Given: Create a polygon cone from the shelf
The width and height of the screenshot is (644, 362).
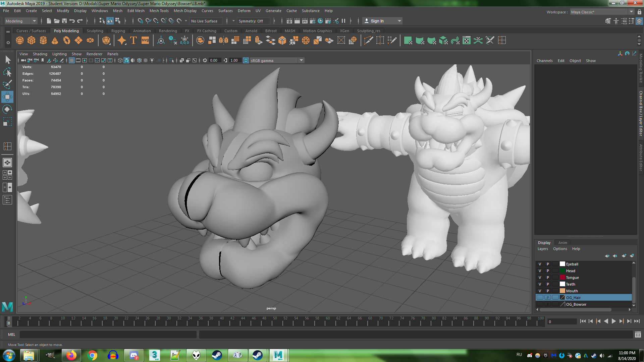Looking at the screenshot, I should [55, 41].
